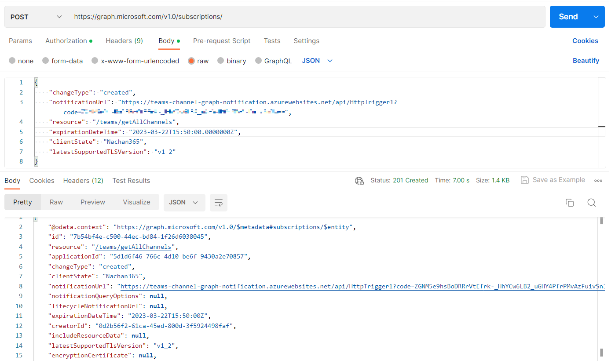This screenshot has height=364, width=615.
Task: Choose the GraphQL body option
Action: (x=259, y=61)
